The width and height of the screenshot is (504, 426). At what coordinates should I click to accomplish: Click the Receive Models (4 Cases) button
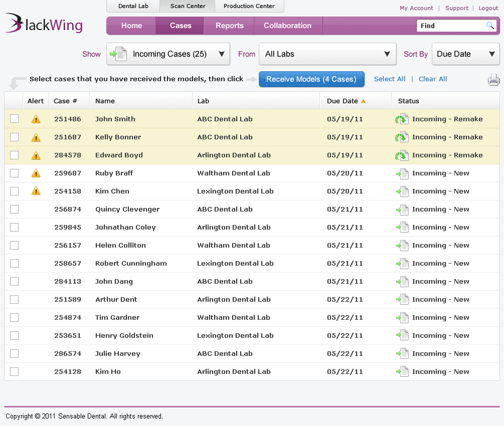tap(311, 79)
